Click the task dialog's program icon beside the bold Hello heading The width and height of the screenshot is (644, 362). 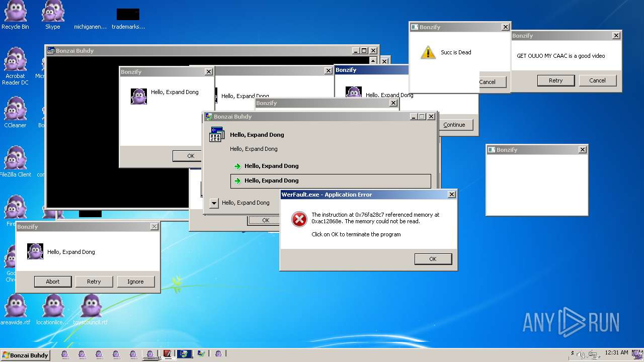click(x=217, y=135)
